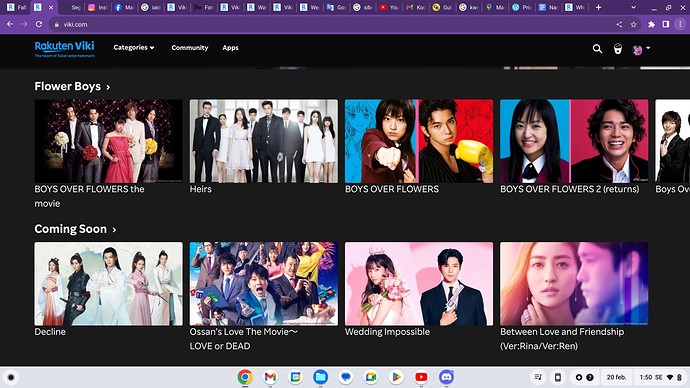
Task: Go forward with the browser forward arrow
Action: coord(24,24)
